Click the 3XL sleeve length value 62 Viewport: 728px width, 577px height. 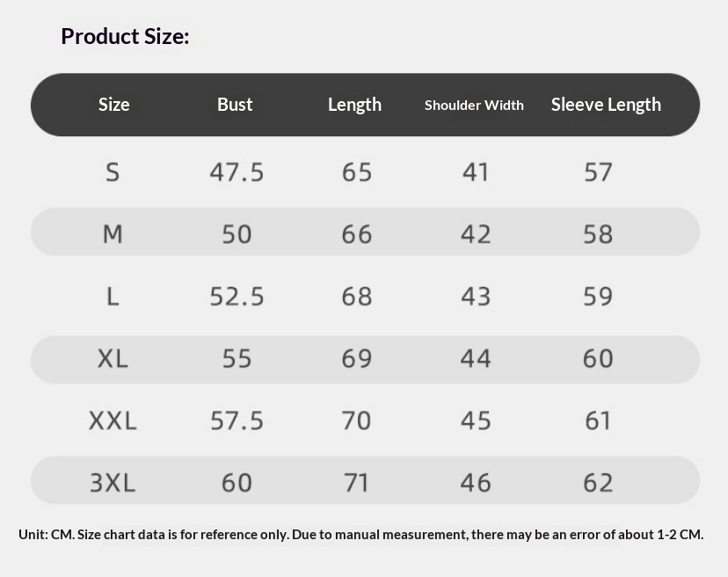598,483
